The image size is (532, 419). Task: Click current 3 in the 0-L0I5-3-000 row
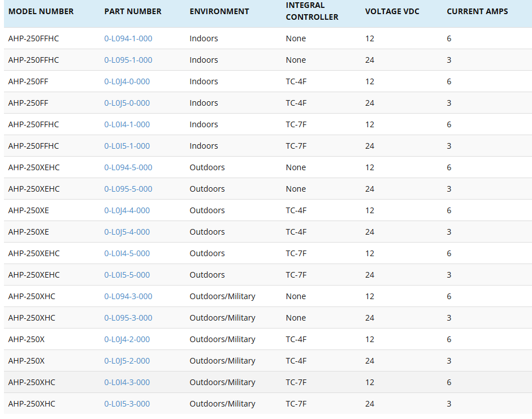449,404
